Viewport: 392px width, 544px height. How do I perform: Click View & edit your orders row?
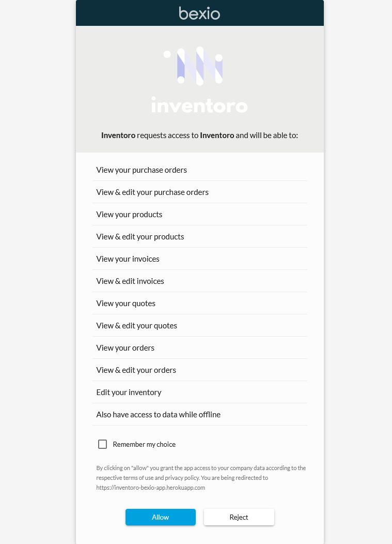pyautogui.click(x=136, y=370)
